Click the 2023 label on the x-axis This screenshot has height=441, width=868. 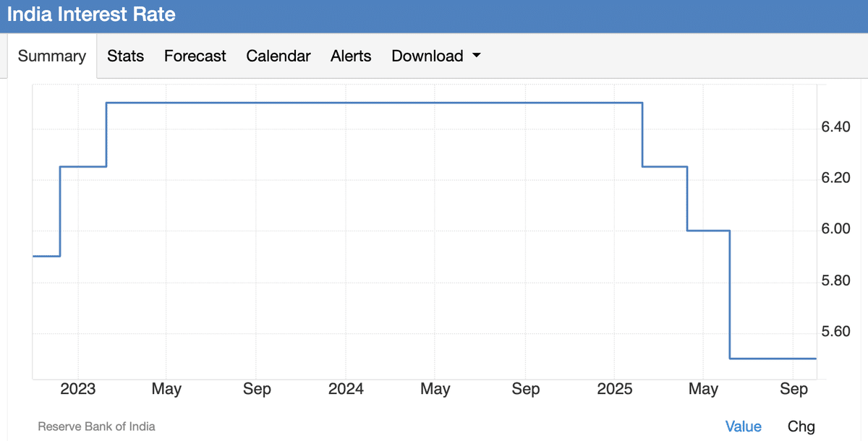77,389
